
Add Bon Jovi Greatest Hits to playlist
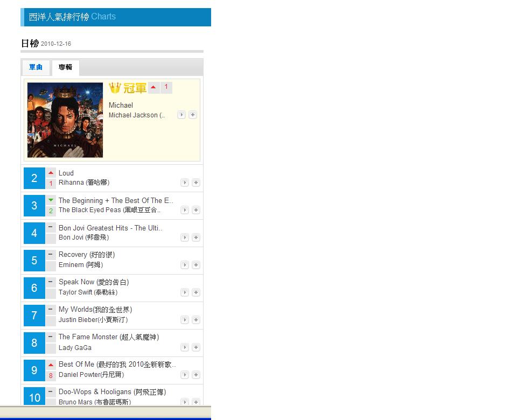[196, 237]
